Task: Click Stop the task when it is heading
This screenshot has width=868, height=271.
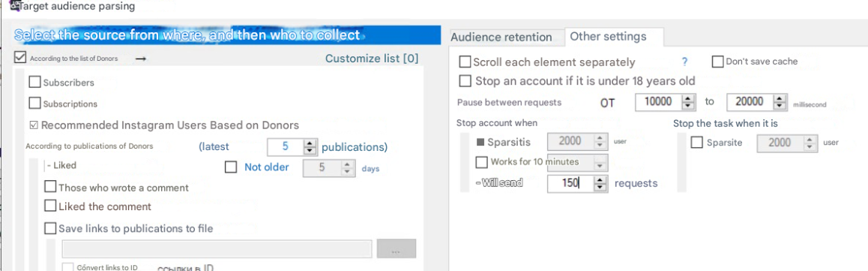Action: (725, 123)
